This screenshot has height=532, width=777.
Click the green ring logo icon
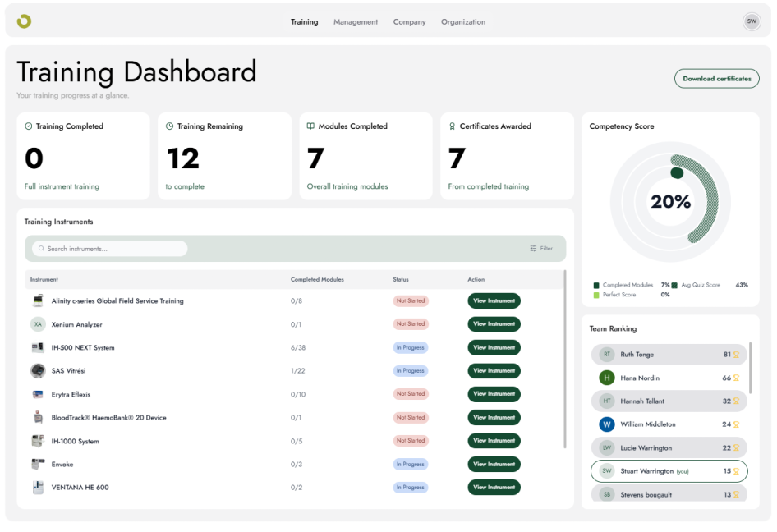24,21
